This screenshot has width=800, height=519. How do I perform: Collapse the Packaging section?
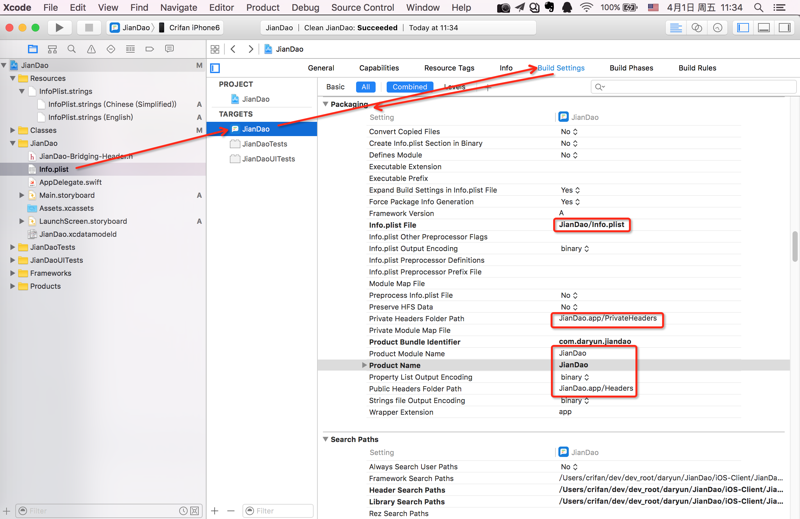click(325, 104)
